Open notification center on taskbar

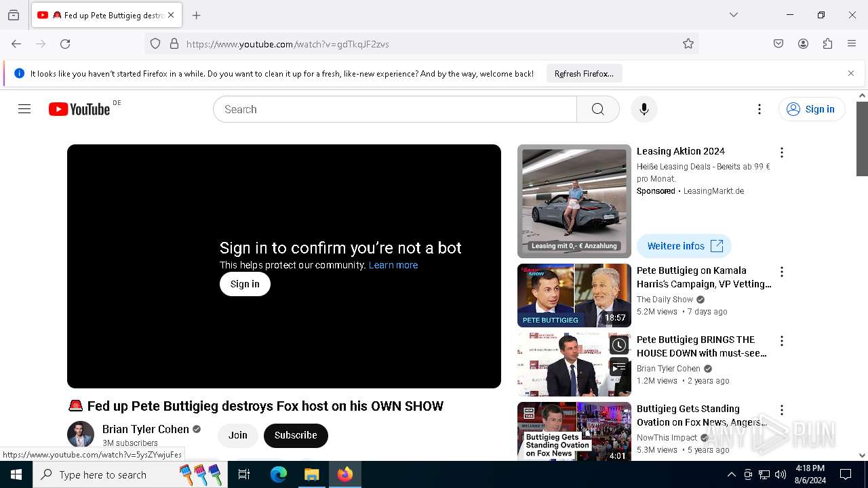(x=846, y=474)
